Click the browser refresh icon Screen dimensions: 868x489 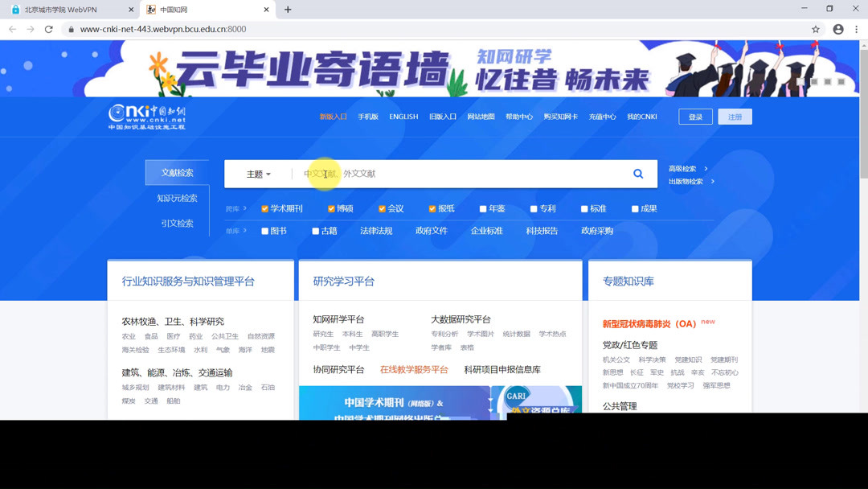pos(48,28)
